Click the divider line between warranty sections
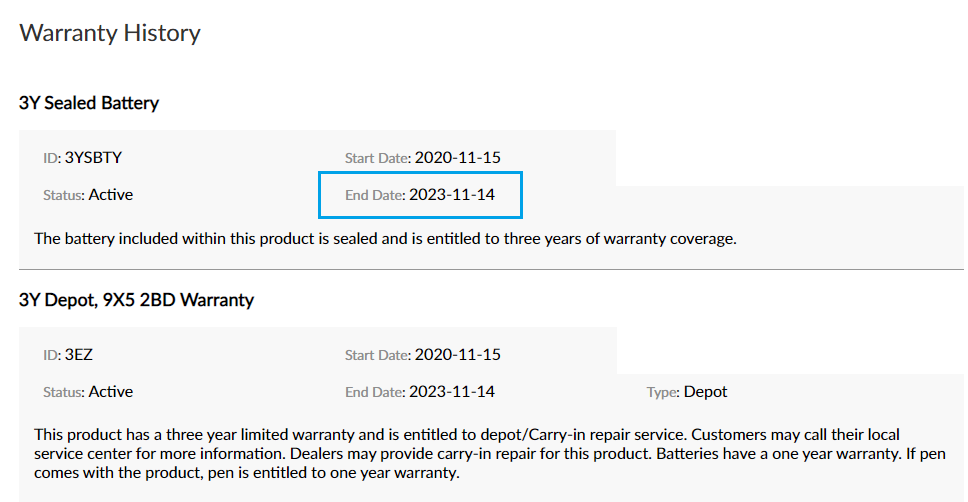The image size is (968, 502). click(x=491, y=270)
